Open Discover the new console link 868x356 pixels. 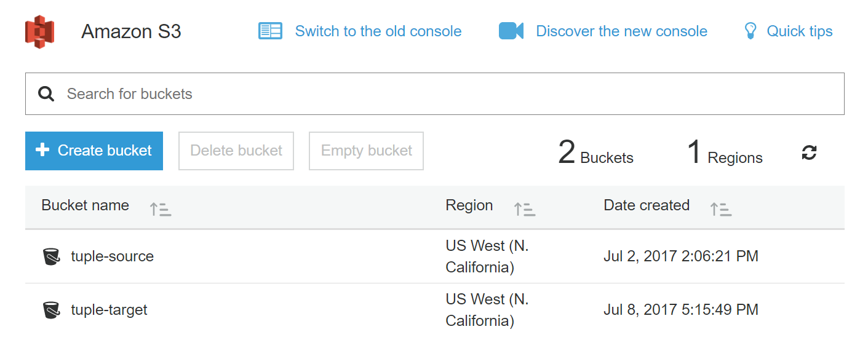pyautogui.click(x=621, y=31)
